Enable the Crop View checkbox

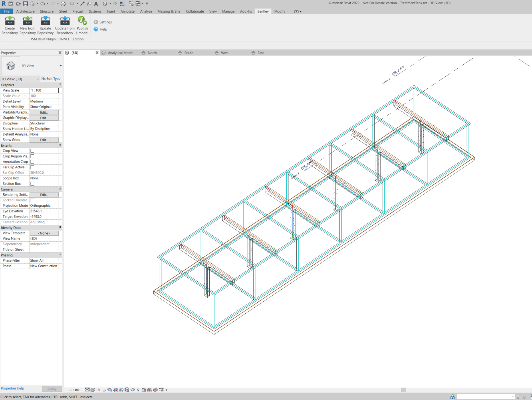(x=32, y=151)
